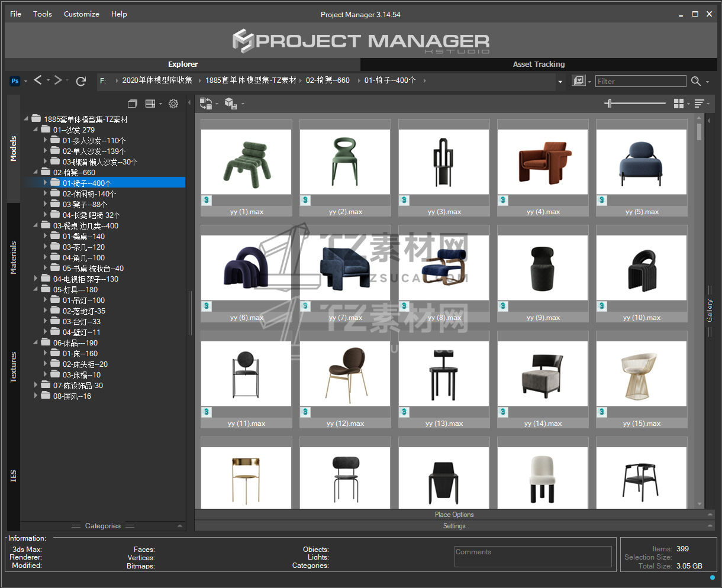Expand the Settings panel bar
Screen dimensions: 722x588
click(455, 526)
